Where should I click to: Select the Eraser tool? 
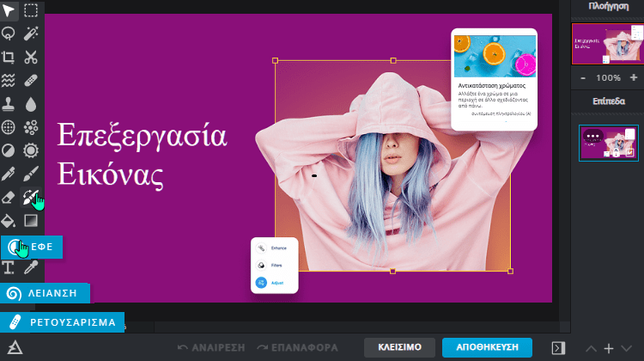click(9, 198)
